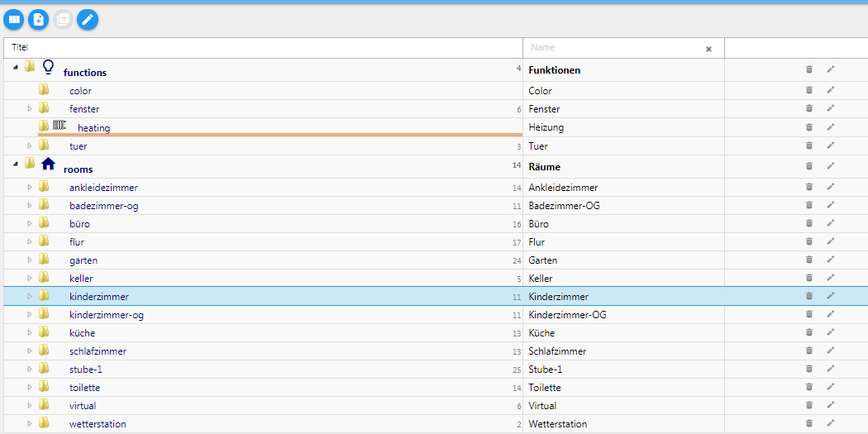Image resolution: width=868 pixels, height=434 pixels.
Task: Select the color function entry
Action: [x=80, y=91]
